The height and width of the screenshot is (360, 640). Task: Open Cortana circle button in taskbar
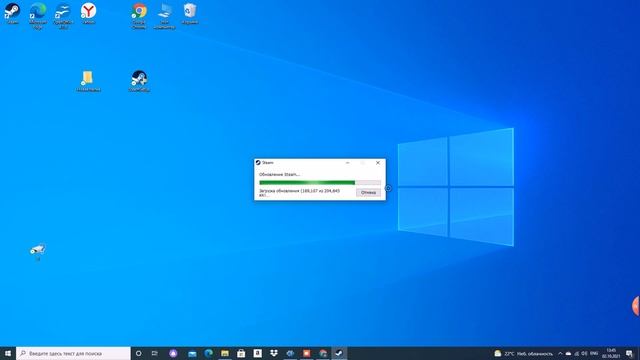[x=139, y=353]
